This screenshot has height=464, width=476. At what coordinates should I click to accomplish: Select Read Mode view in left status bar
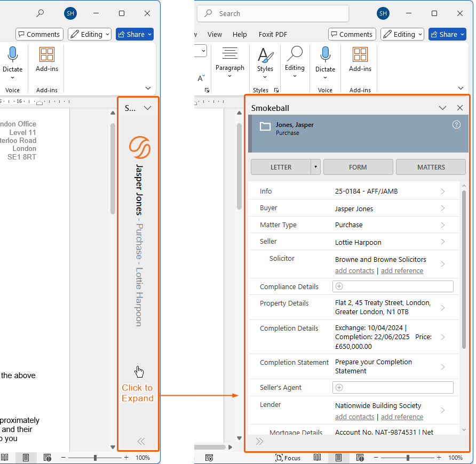point(5,457)
